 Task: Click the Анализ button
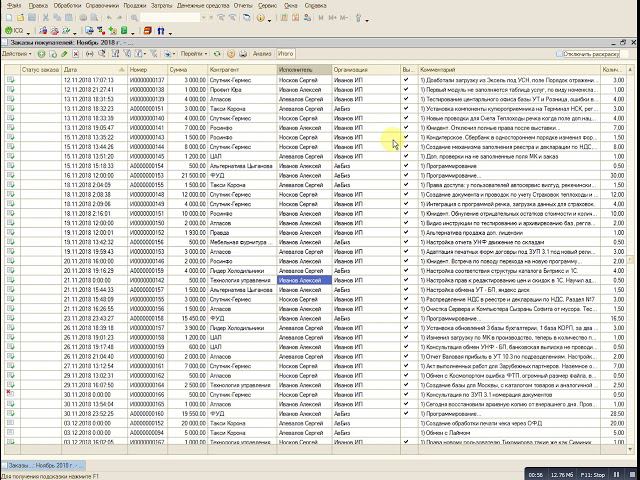[262, 54]
